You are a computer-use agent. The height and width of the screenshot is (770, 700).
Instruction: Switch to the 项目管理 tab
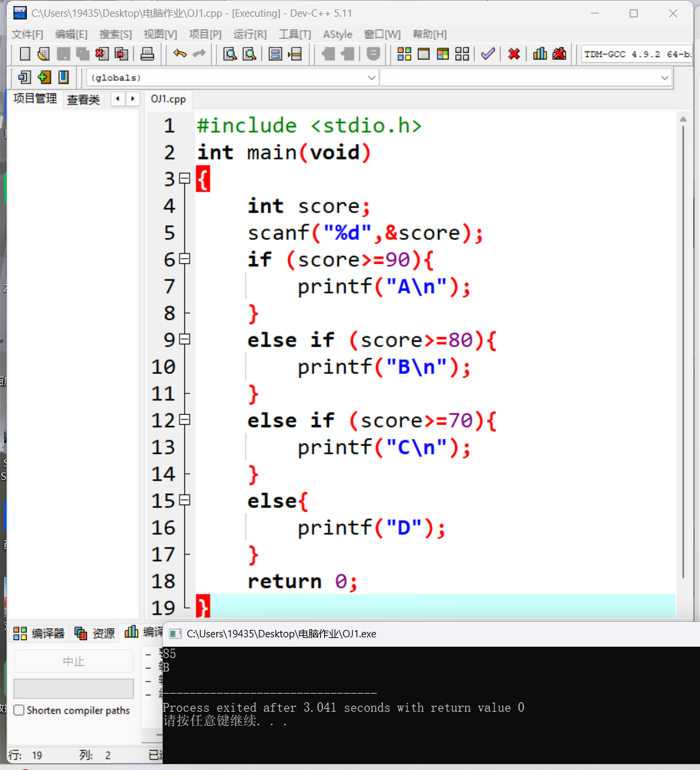[x=35, y=99]
